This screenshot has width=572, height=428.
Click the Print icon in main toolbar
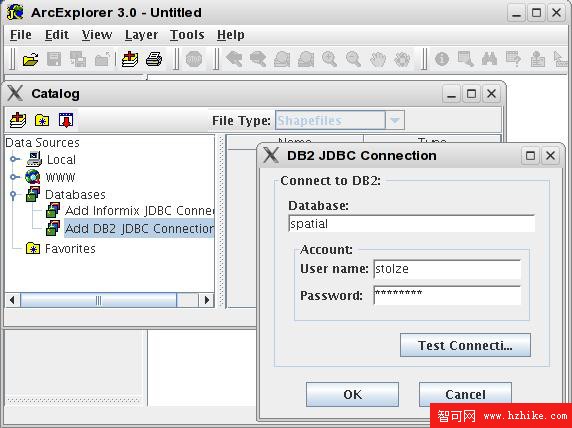tap(154, 59)
